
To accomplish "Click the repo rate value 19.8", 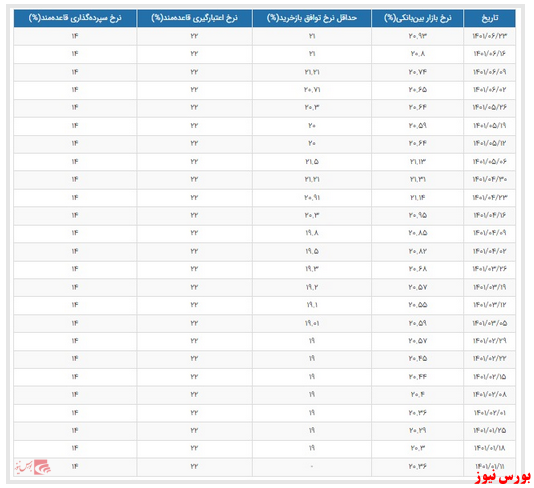I will tap(312, 233).
